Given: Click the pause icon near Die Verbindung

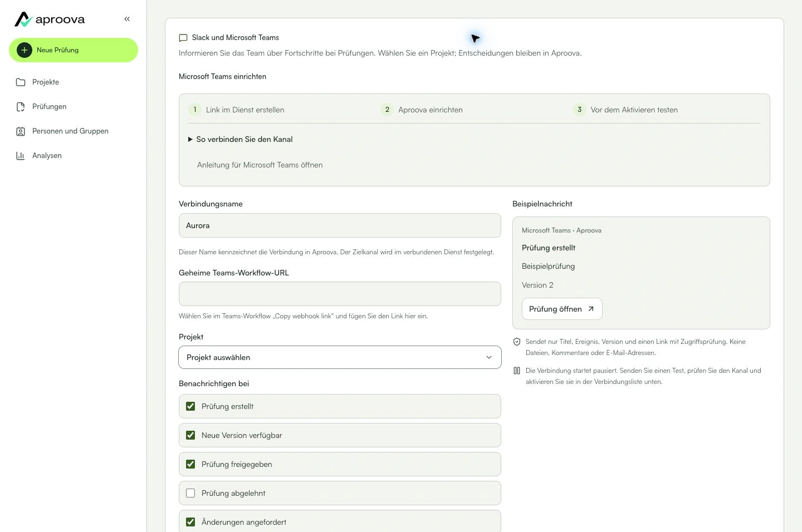Looking at the screenshot, I should point(517,371).
